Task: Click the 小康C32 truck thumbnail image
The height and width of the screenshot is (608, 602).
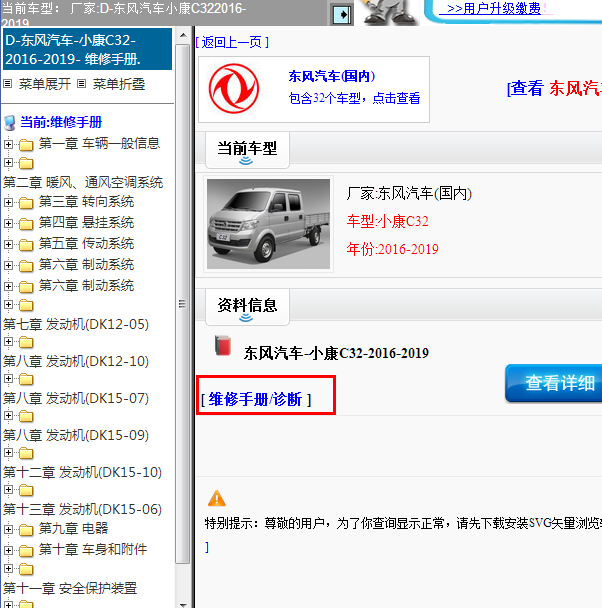Action: tap(268, 224)
